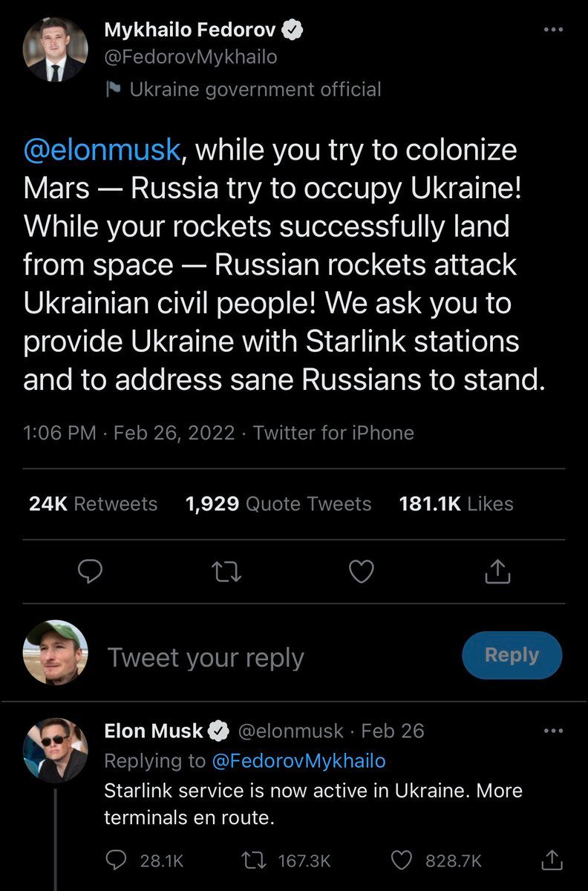This screenshot has width=588, height=891.
Task: Click the 'Twitter for iPhone' source link
Action: click(x=333, y=433)
